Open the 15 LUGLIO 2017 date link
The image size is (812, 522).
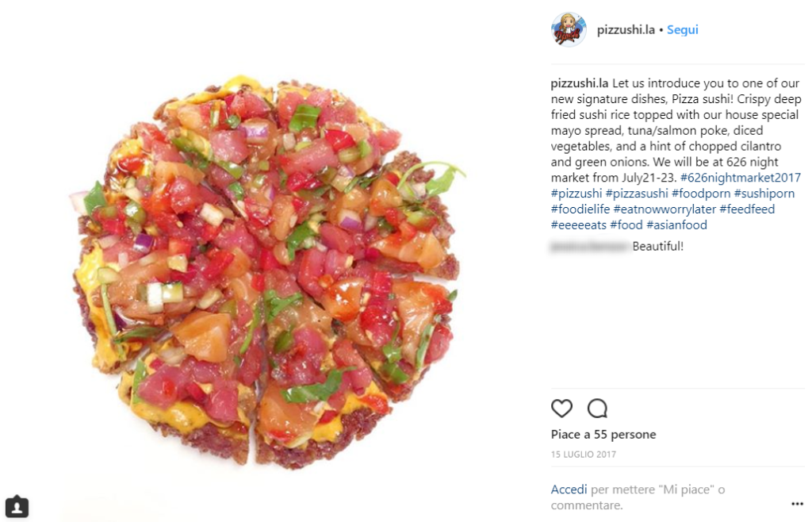click(583, 455)
